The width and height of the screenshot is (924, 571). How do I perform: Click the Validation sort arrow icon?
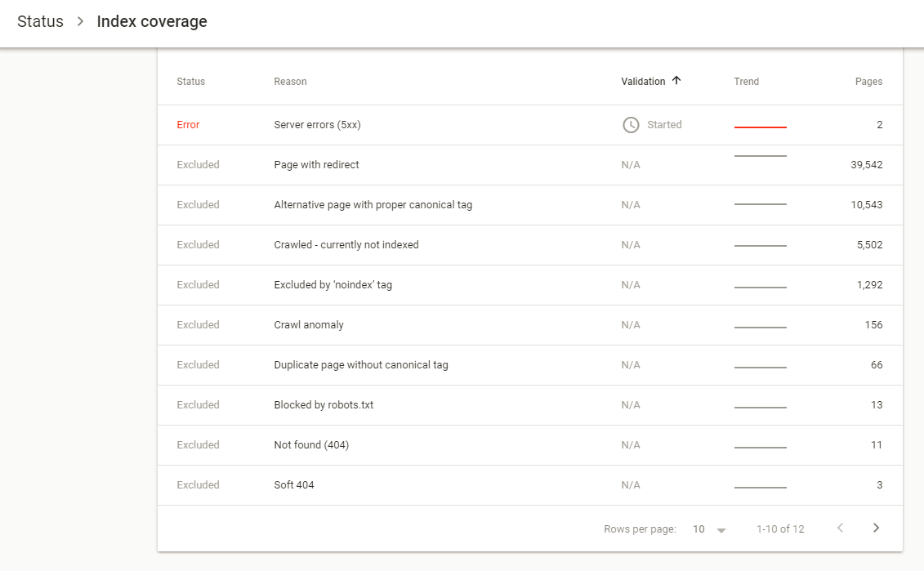[x=676, y=81]
